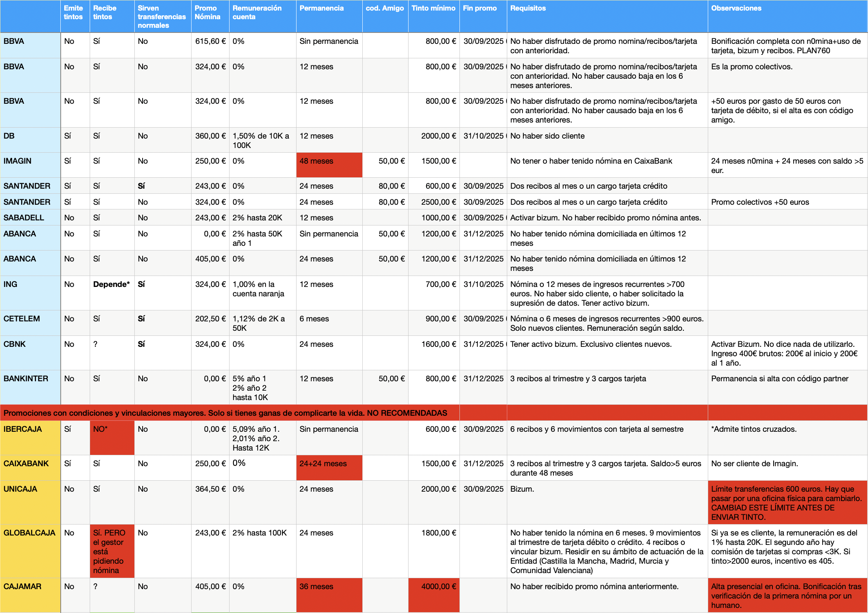868x613 pixels.
Task: Select the red '36 meses' cell
Action: click(x=329, y=595)
